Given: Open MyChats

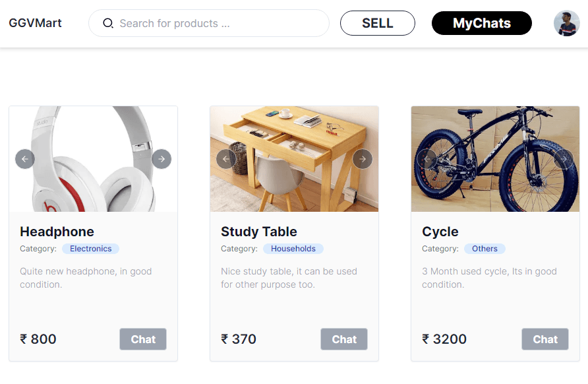Looking at the screenshot, I should [481, 23].
